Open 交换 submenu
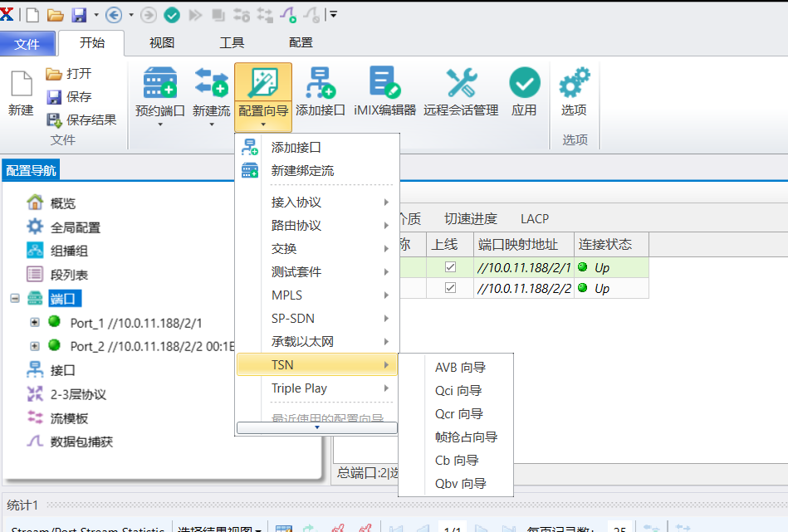Viewport: 788px width, 532px height. tap(317, 249)
